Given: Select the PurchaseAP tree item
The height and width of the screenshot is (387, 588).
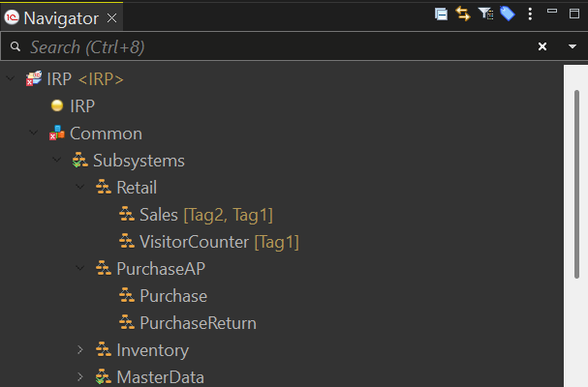Looking at the screenshot, I should (x=161, y=269).
